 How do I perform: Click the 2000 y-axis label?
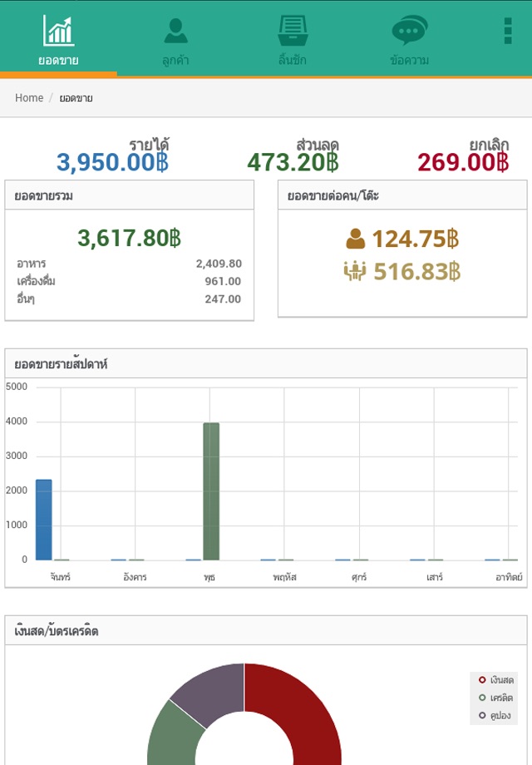17,491
